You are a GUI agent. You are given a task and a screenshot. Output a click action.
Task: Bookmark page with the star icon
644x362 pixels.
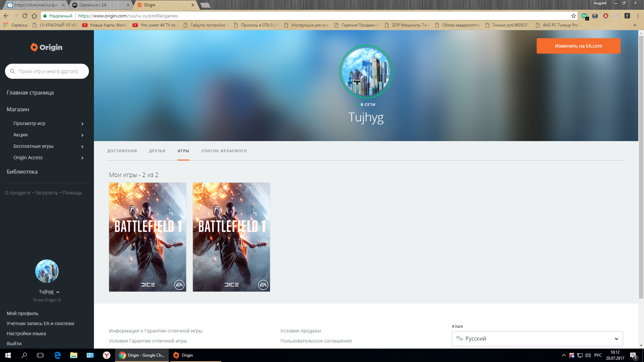coord(574,16)
